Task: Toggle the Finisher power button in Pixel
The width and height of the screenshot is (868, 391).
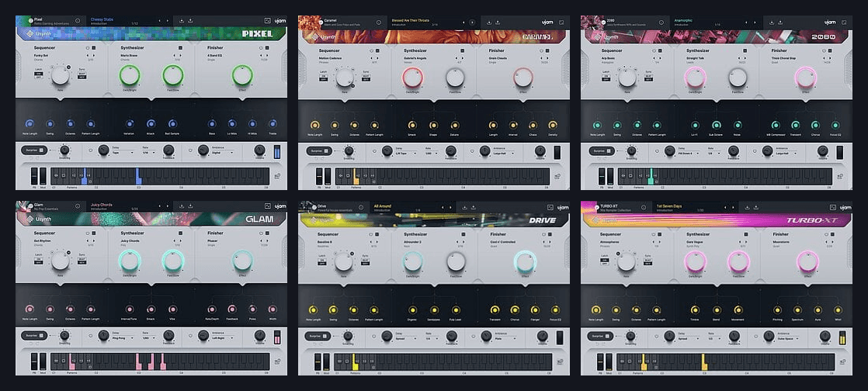Action: (260, 48)
